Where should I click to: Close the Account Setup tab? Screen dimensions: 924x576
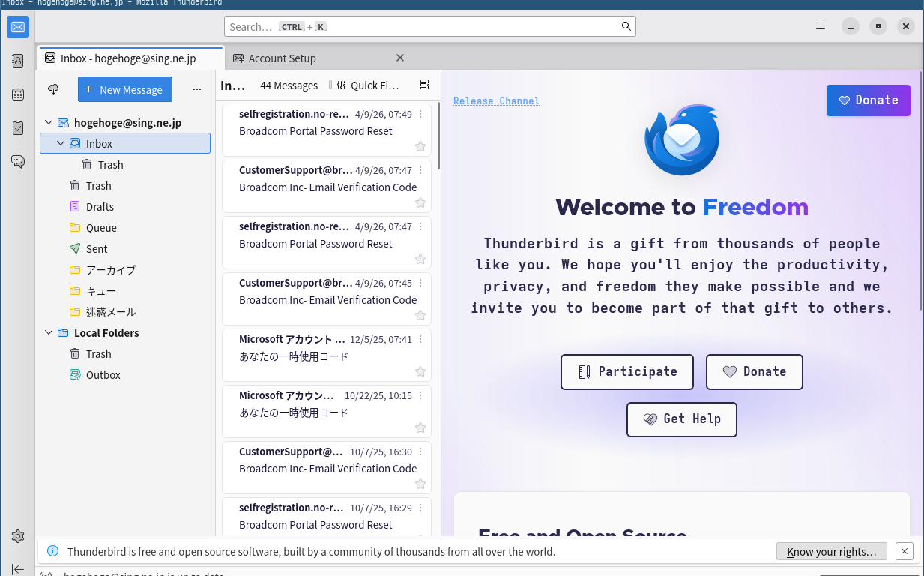[x=400, y=58]
